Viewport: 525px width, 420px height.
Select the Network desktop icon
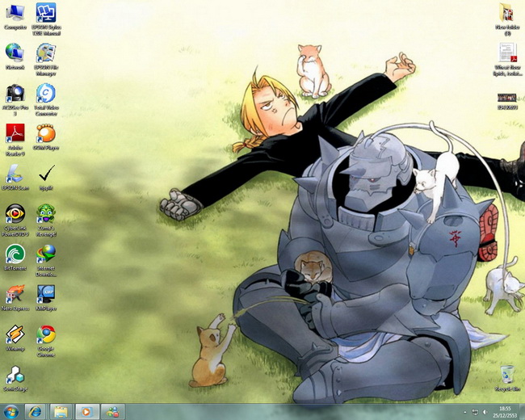click(x=15, y=57)
